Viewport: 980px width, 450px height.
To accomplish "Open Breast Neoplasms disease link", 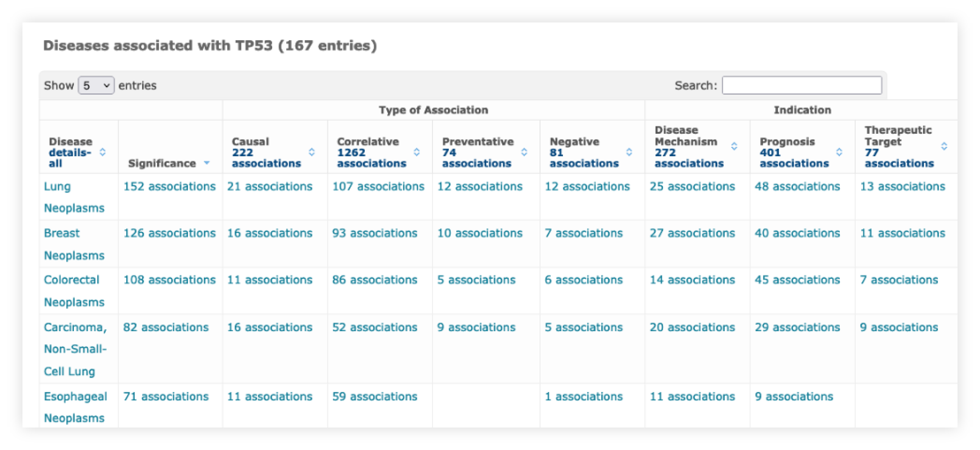I will click(x=74, y=244).
